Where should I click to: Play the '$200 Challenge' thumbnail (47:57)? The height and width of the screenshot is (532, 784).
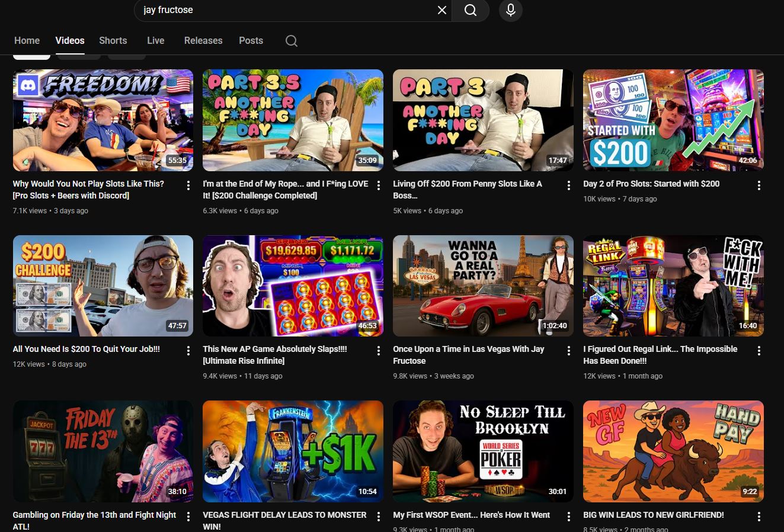[x=103, y=286]
